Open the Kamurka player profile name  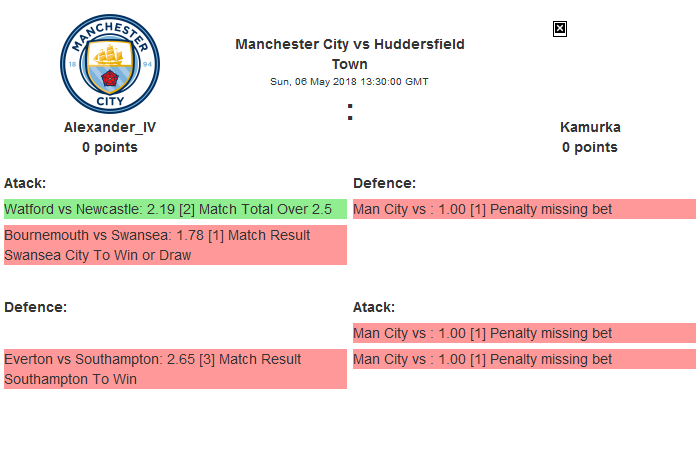[x=590, y=127]
